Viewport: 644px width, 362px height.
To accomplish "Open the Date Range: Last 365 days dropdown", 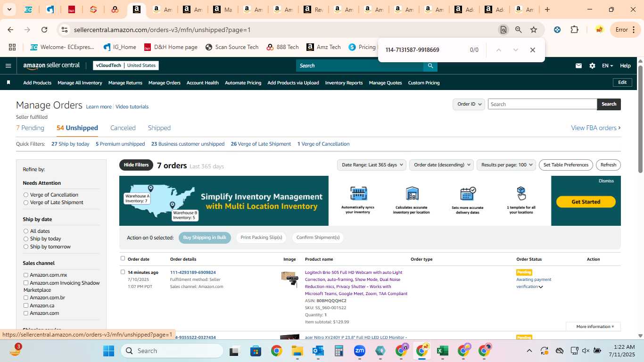I will tap(372, 165).
